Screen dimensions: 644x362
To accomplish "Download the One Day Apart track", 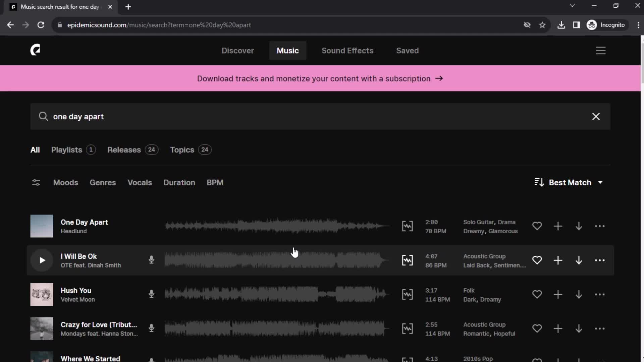I will (579, 226).
